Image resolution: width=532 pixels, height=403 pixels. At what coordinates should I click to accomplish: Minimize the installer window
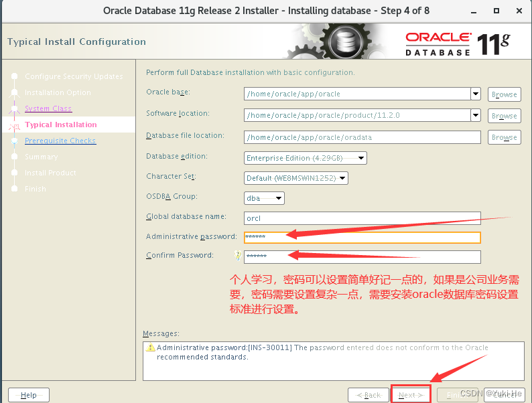click(x=474, y=11)
